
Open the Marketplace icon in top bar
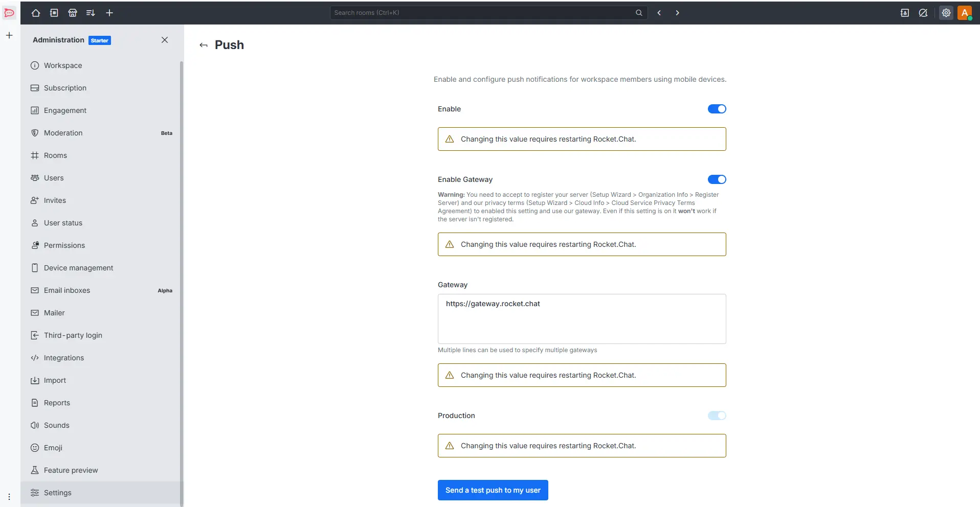73,13
